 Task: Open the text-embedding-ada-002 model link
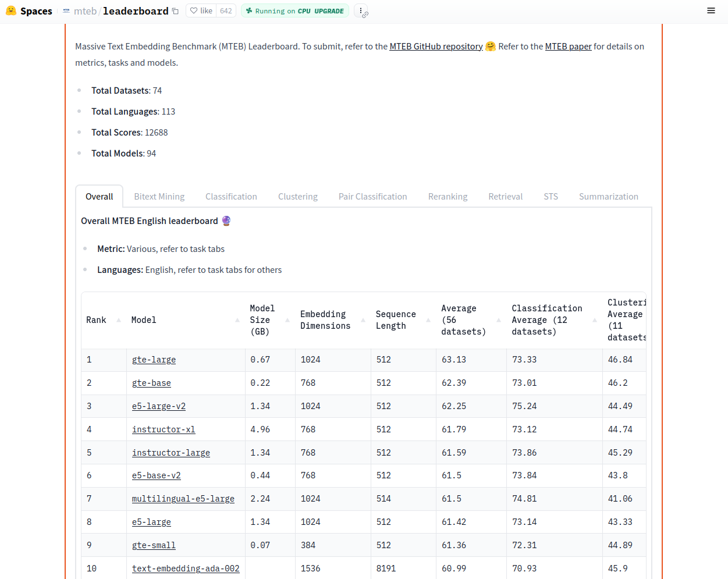coord(186,569)
